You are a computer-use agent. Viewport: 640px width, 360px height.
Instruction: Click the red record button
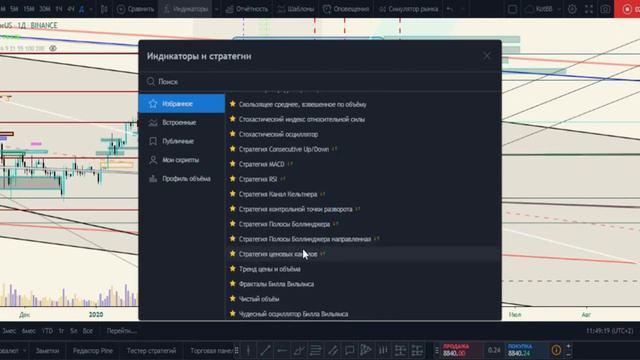(x=627, y=9)
